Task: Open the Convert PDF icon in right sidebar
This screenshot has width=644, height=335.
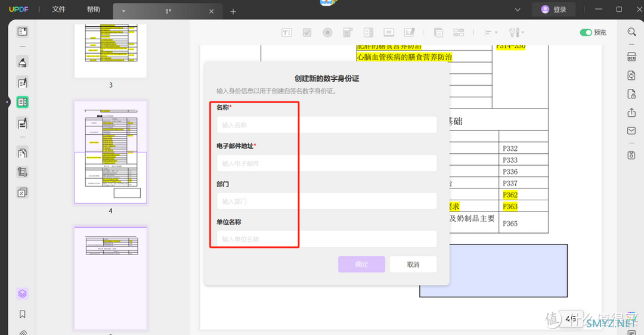Action: [x=631, y=75]
